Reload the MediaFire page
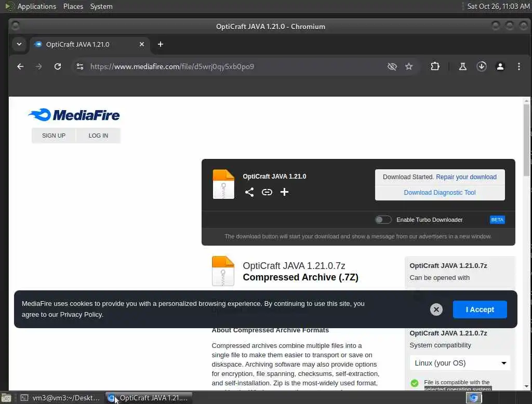The height and width of the screenshot is (404, 532). point(58,66)
